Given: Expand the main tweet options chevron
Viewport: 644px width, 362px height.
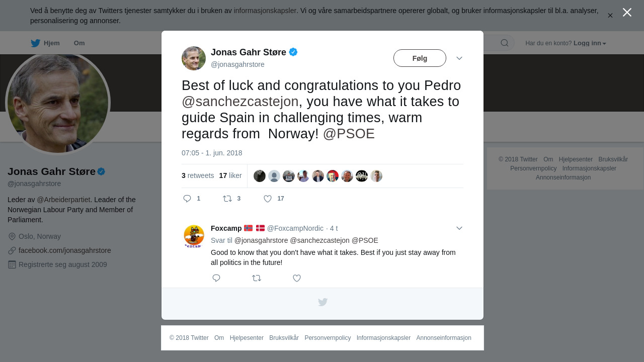Looking at the screenshot, I should tap(459, 58).
